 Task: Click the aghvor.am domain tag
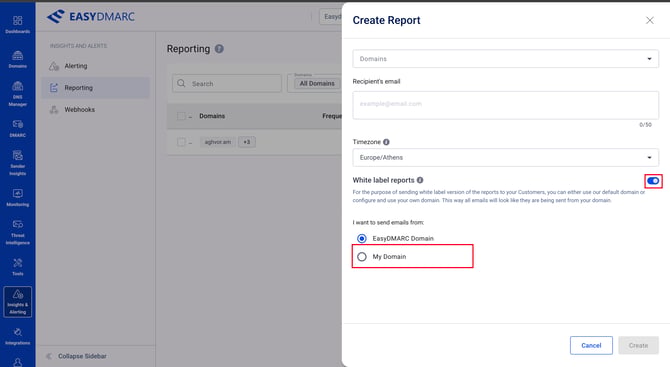tap(217, 142)
